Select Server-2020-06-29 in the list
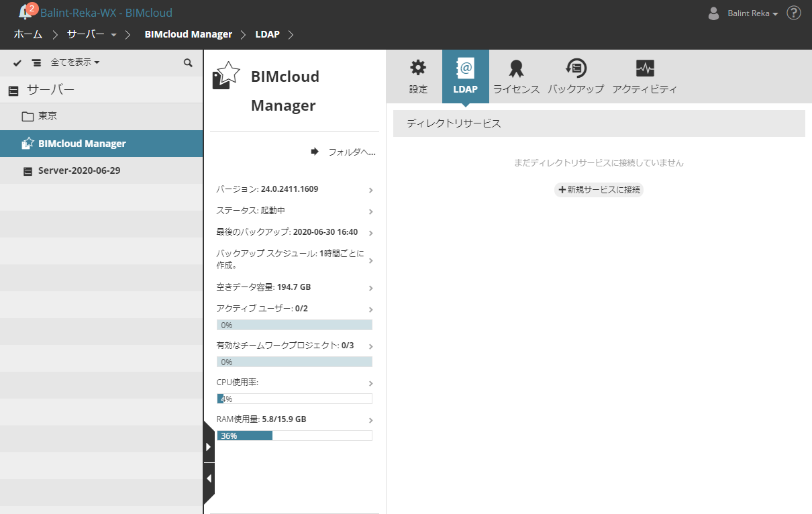 point(101,170)
